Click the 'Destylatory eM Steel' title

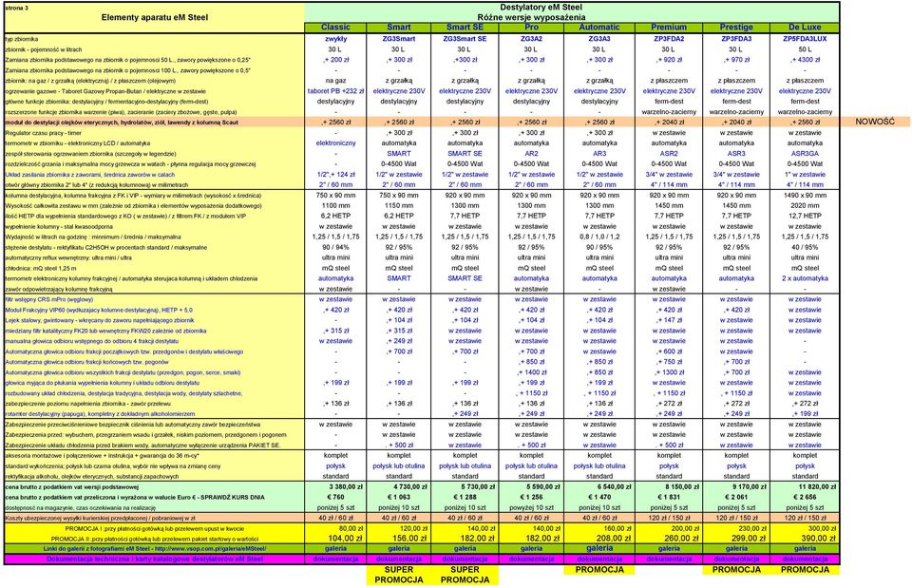541,8
